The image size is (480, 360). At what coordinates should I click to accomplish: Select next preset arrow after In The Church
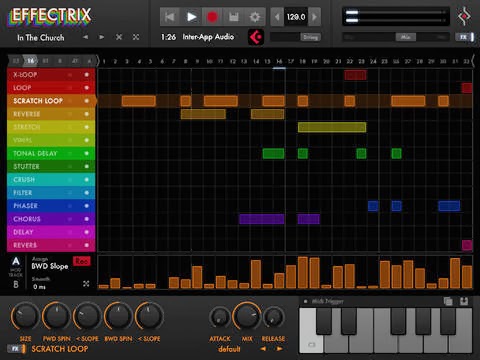pos(101,37)
